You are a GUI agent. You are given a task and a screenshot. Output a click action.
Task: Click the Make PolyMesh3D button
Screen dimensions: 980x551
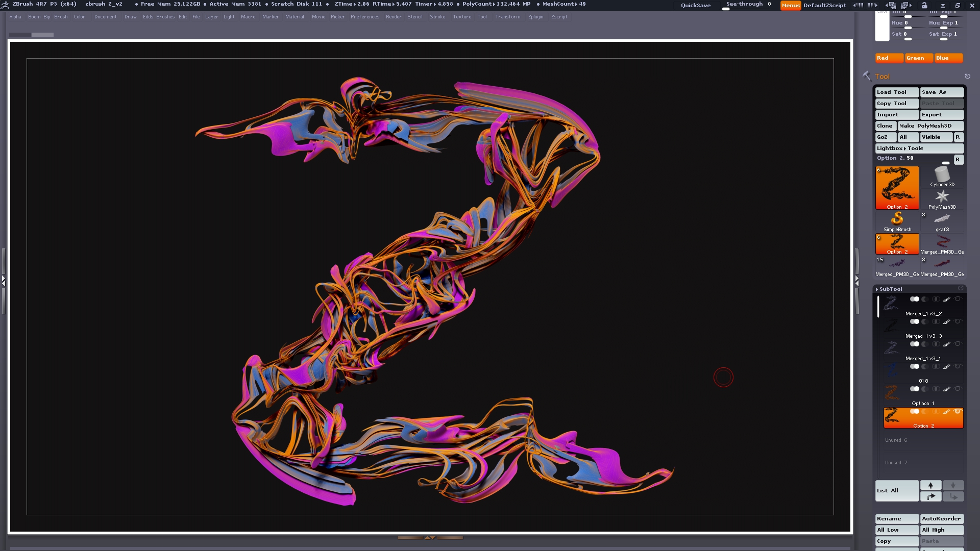pos(930,126)
